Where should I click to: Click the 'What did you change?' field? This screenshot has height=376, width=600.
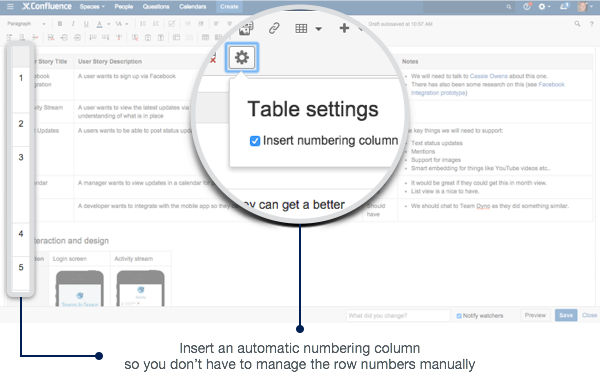398,316
